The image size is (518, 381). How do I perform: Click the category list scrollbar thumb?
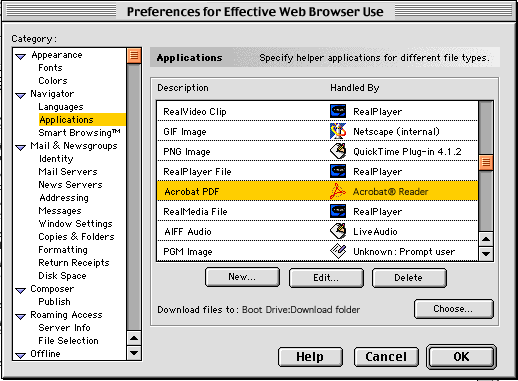pos(134,56)
